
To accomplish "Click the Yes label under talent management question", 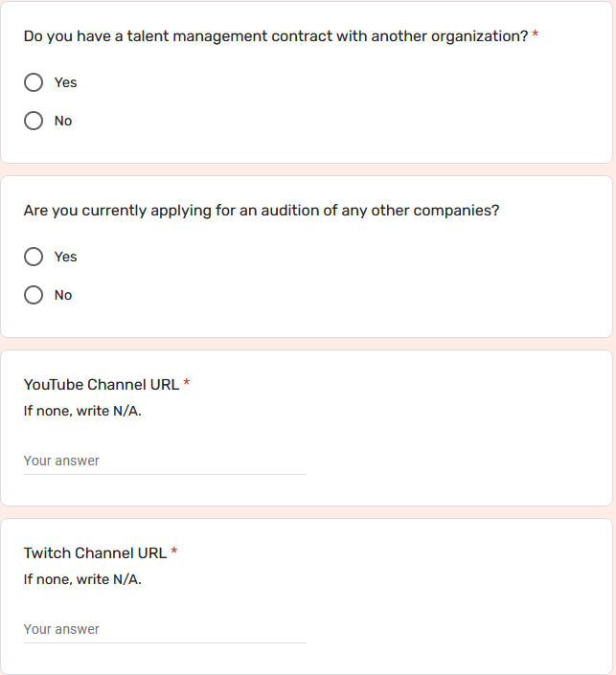I will [65, 82].
